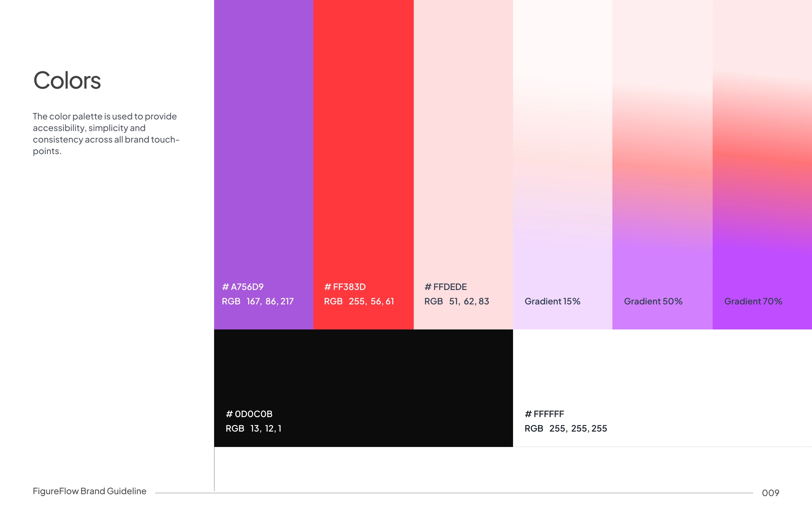Click the Gradient 70% text label
Image resolution: width=812 pixels, height=525 pixels.
(x=753, y=302)
